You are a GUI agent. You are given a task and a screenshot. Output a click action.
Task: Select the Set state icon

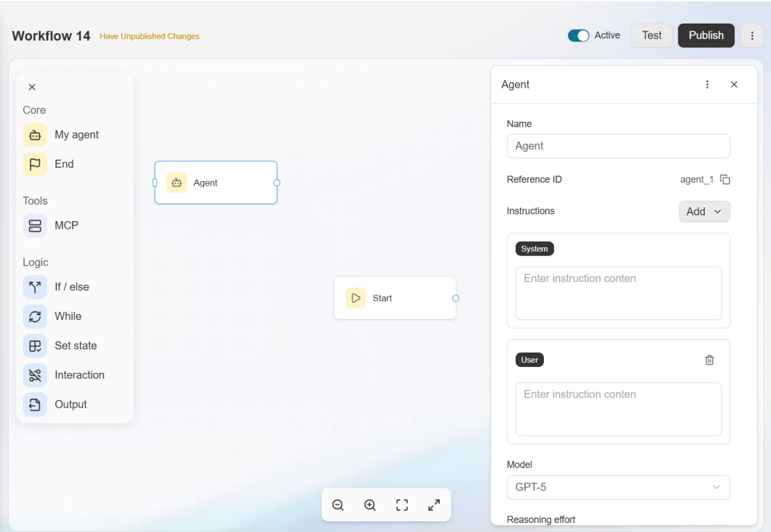pyautogui.click(x=35, y=346)
